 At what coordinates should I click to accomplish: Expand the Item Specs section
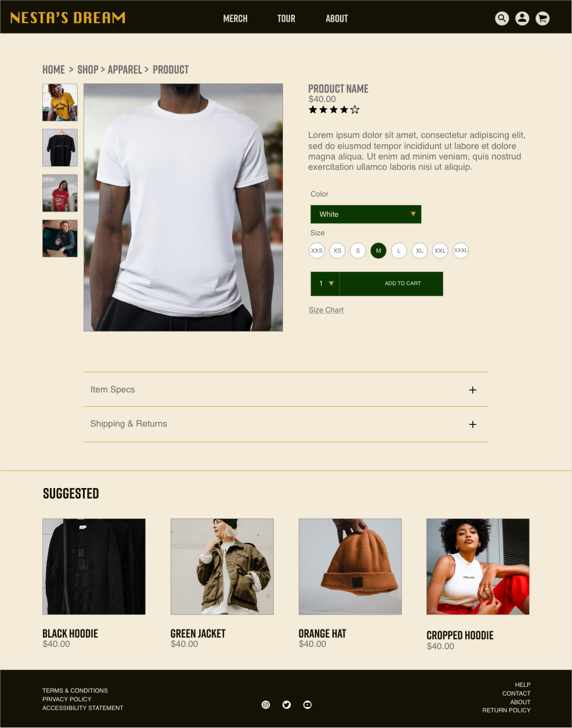tap(286, 390)
